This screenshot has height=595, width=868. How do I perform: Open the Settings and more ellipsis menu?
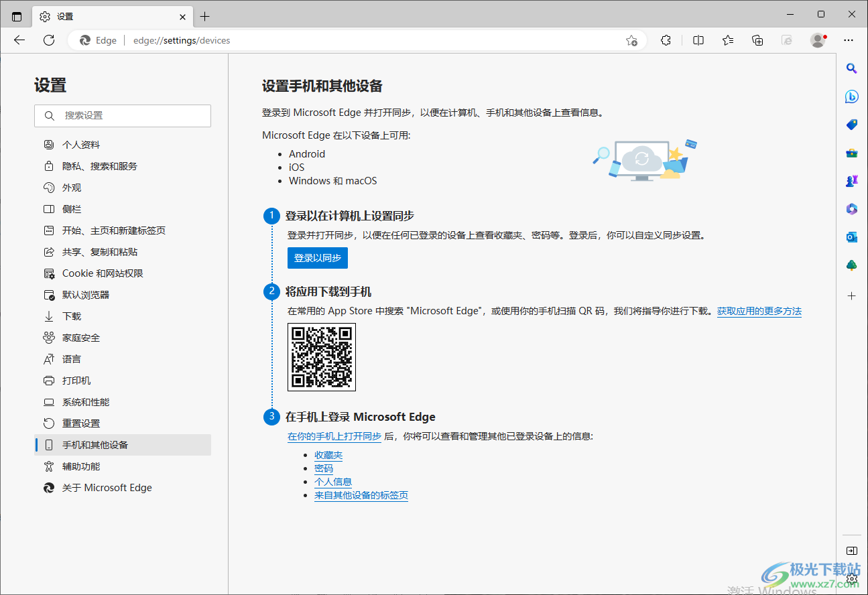(x=849, y=40)
